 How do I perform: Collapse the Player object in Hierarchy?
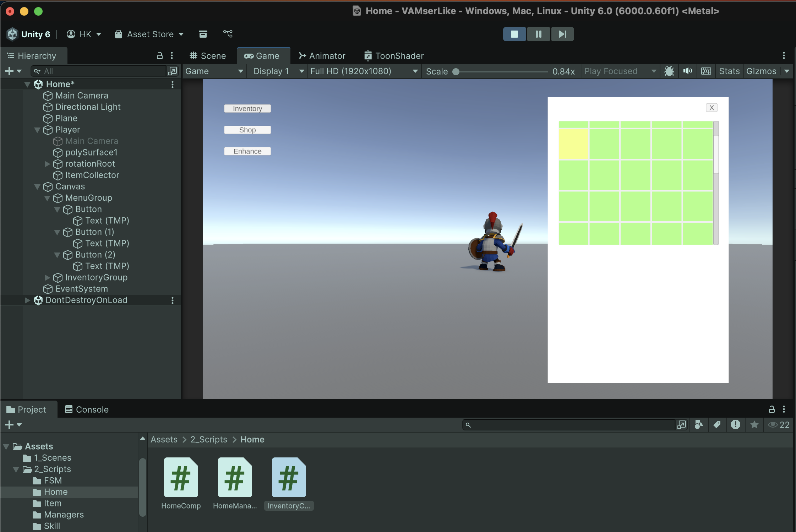pyautogui.click(x=37, y=130)
